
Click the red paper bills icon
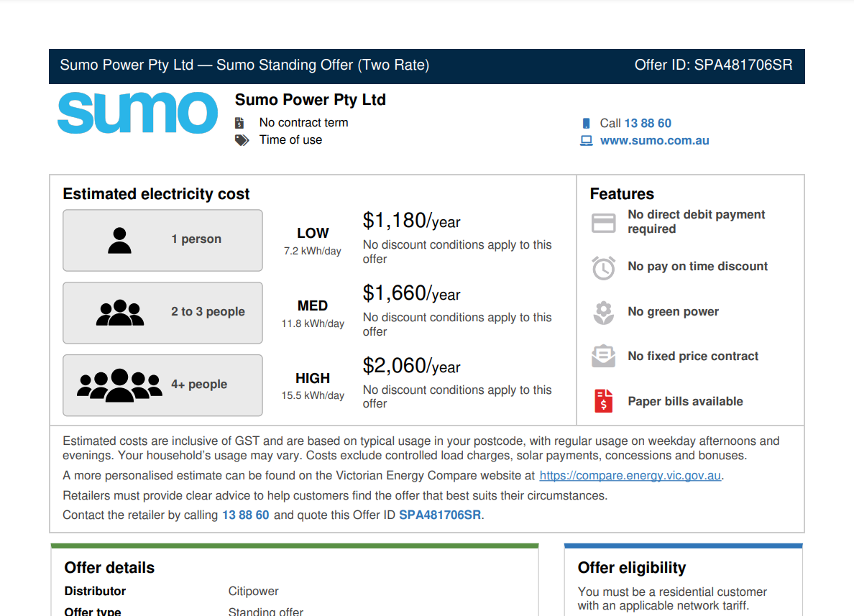tap(603, 401)
